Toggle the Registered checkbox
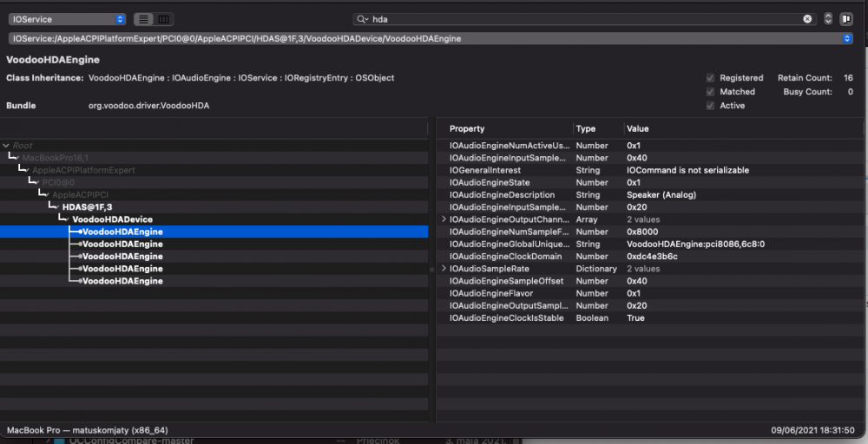This screenshot has height=444, width=868. click(x=710, y=78)
